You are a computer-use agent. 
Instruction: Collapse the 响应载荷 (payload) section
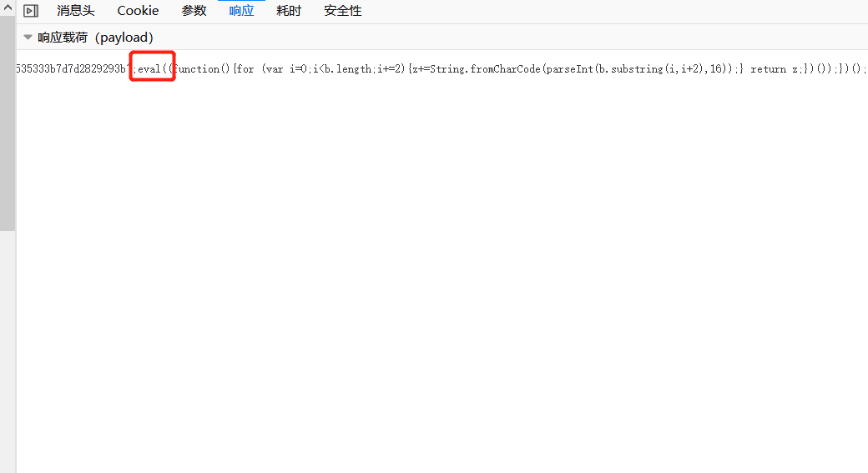coord(28,37)
